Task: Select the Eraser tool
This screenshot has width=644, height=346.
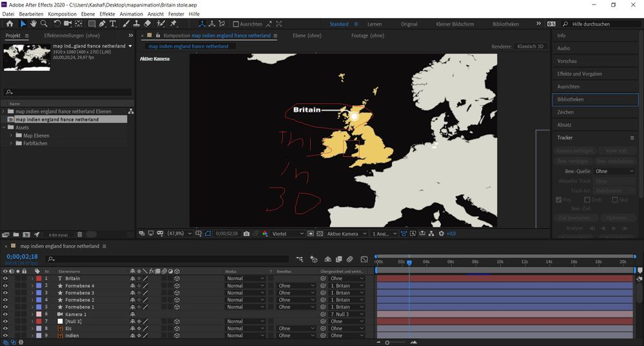Action: [x=148, y=24]
